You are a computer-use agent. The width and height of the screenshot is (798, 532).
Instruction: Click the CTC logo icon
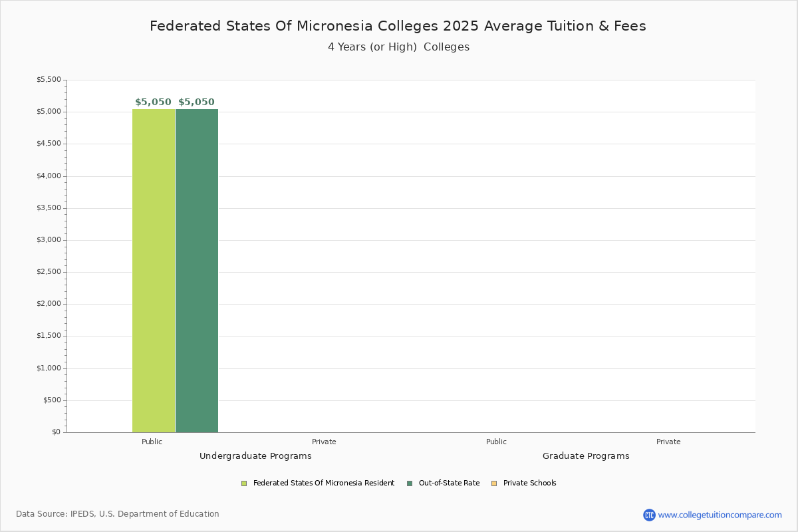649,515
